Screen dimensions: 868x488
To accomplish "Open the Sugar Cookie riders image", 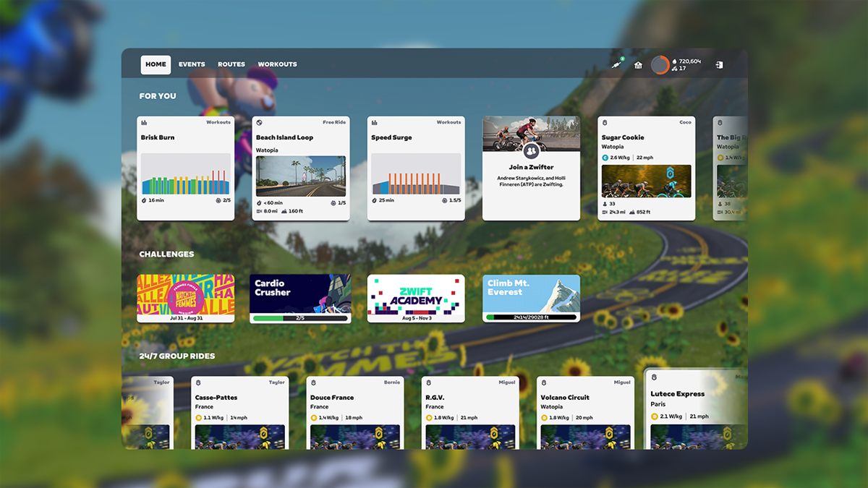I will click(x=647, y=181).
